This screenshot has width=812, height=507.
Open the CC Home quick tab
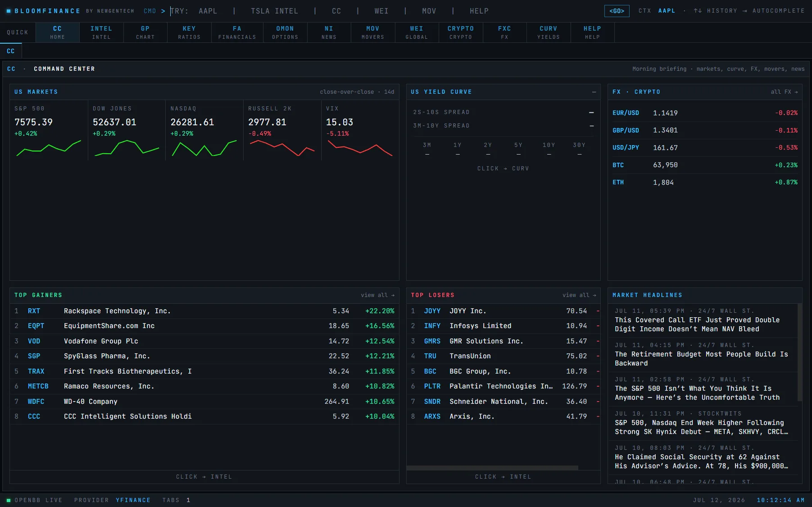tap(57, 32)
